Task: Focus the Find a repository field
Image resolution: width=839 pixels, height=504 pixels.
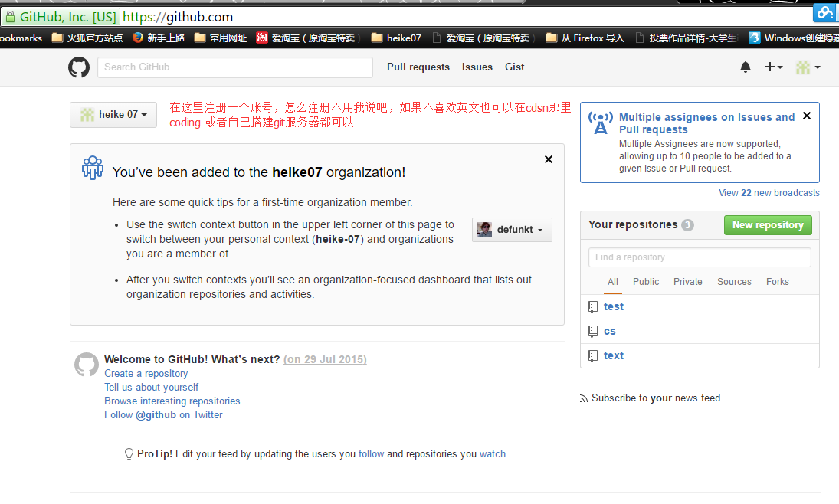Action: click(x=700, y=257)
